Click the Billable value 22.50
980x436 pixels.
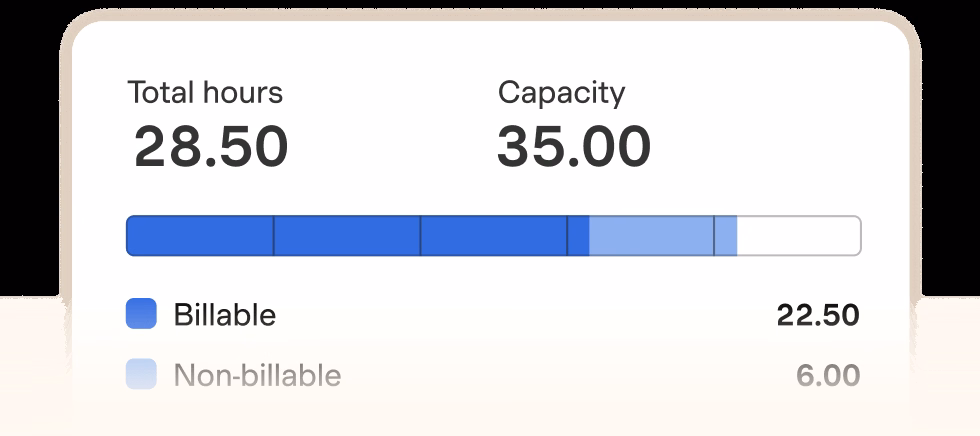(818, 315)
